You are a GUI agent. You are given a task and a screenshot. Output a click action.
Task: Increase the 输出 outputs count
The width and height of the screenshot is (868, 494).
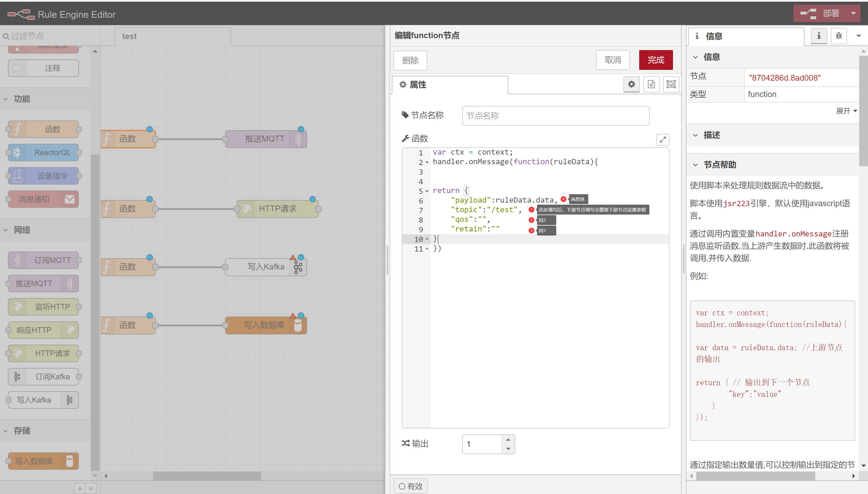click(x=508, y=440)
